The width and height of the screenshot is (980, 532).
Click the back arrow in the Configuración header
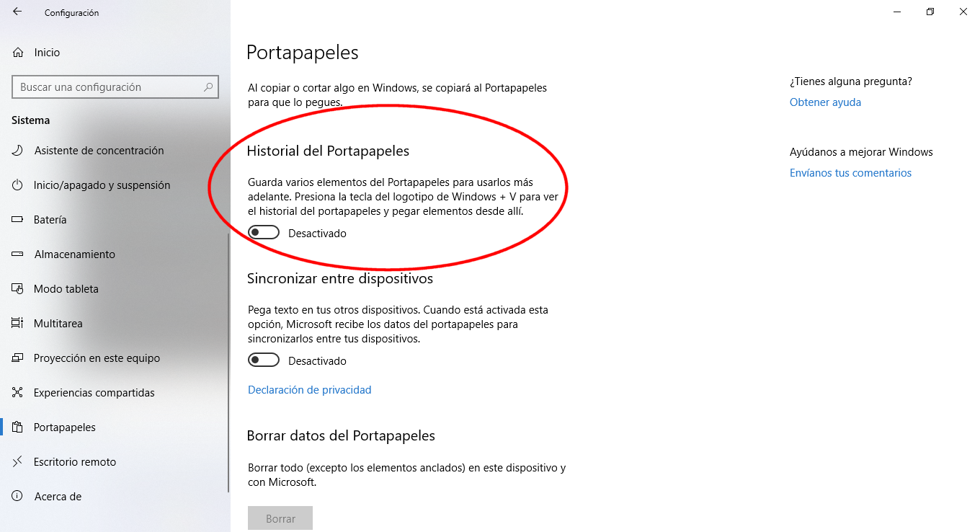point(17,12)
